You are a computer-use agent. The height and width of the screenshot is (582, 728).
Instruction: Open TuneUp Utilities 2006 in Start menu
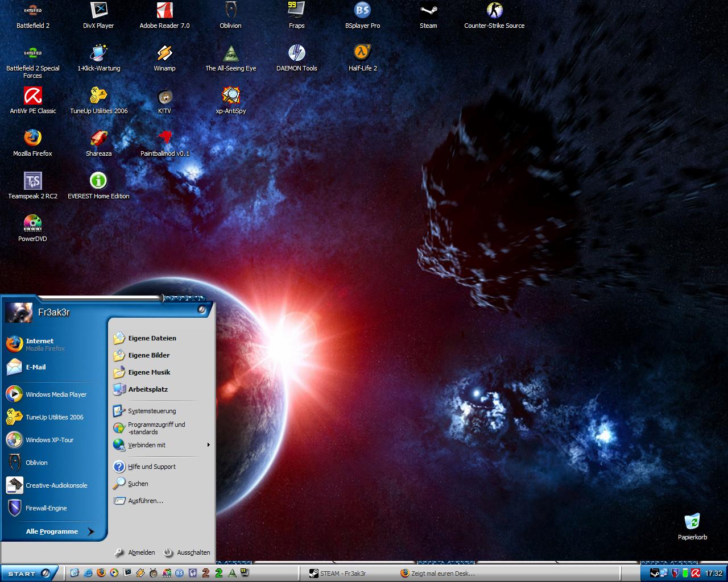click(x=55, y=417)
